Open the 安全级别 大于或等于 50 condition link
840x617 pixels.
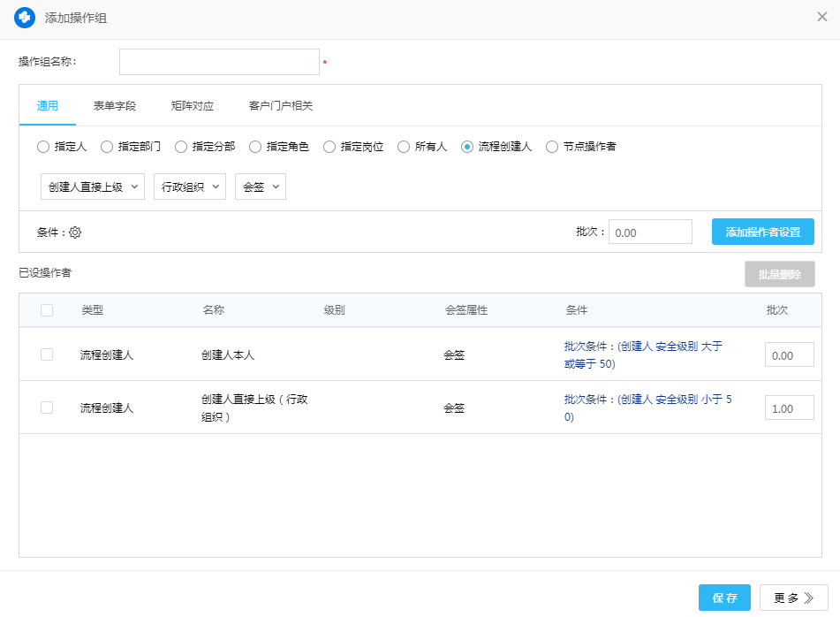pyautogui.click(x=643, y=354)
